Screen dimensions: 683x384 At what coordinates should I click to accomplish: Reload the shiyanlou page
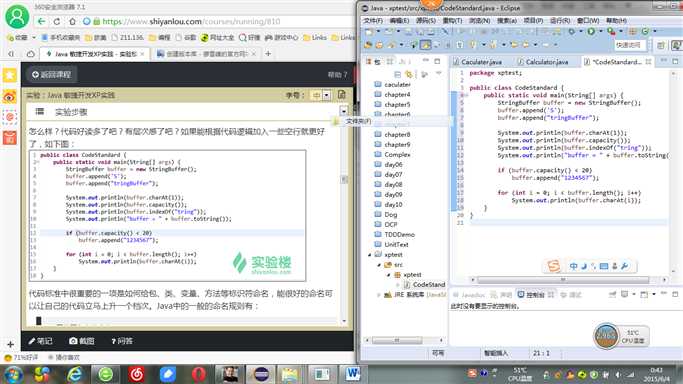tap(57, 21)
